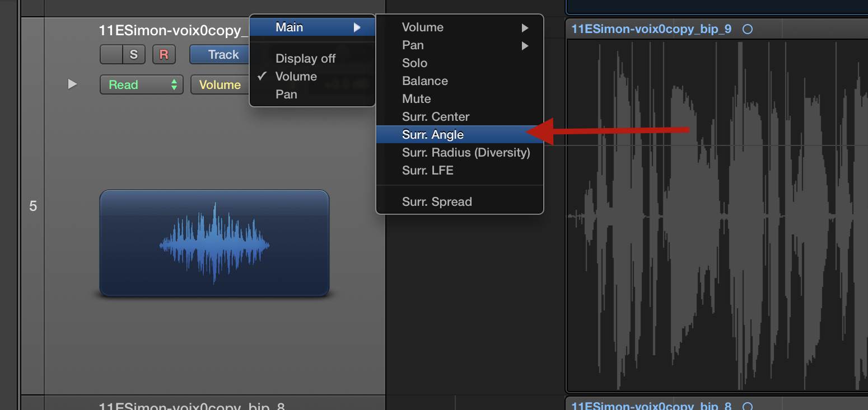Click the blue audio waveform track icon

coord(214,243)
